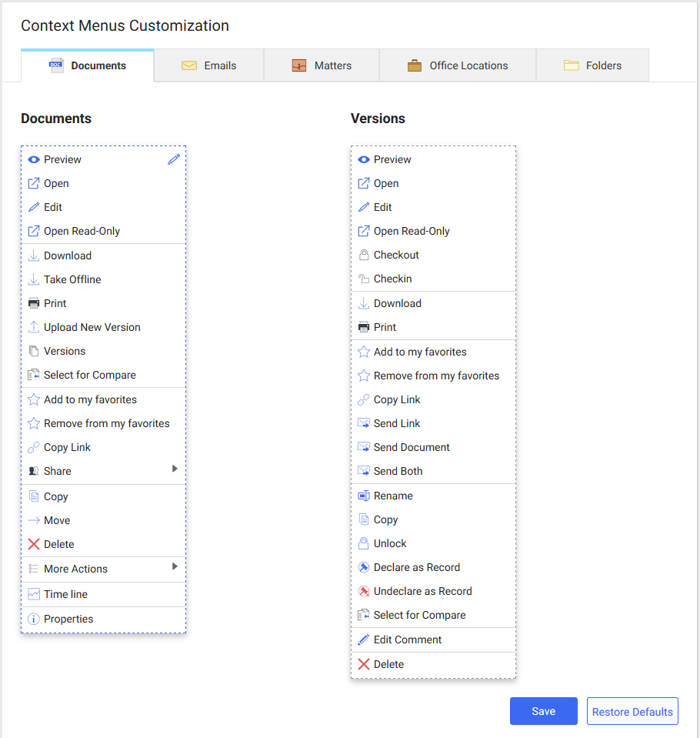This screenshot has width=700, height=738.
Task: Click the Preview eye icon in Documents menu
Action: point(34,159)
